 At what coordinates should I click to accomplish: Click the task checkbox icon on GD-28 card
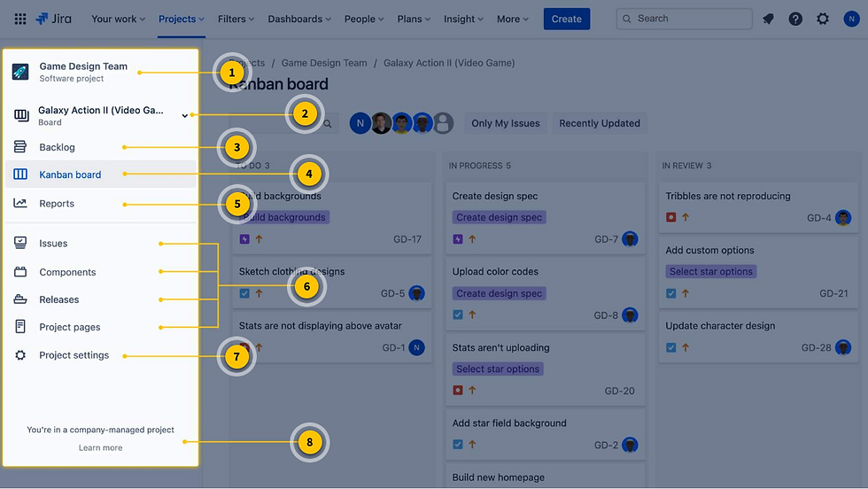pyautogui.click(x=671, y=348)
